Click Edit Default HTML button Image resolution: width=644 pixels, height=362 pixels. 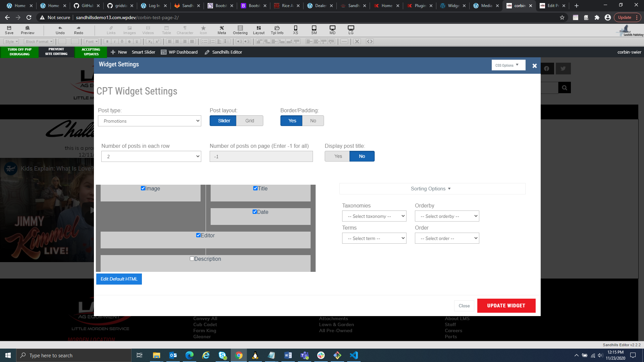coord(119,279)
